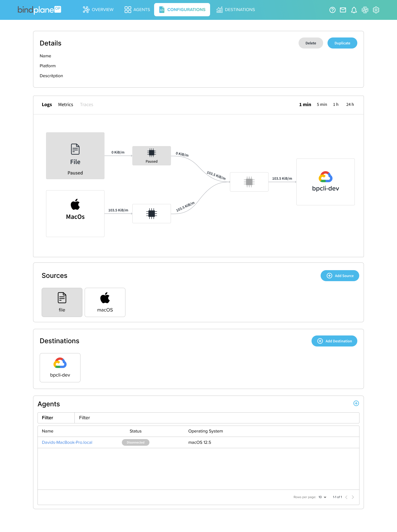This screenshot has height=532, width=397.
Task: Open the notifications bell icon
Action: pyautogui.click(x=354, y=10)
